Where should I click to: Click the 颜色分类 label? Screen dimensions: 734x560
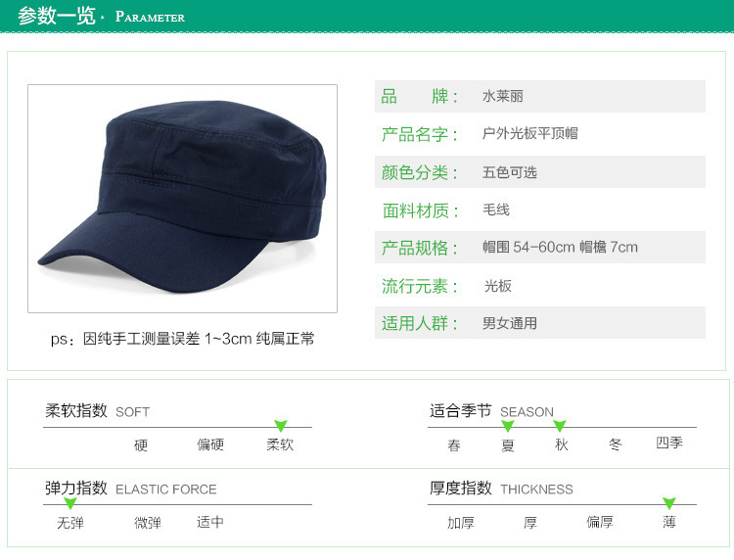419,172
